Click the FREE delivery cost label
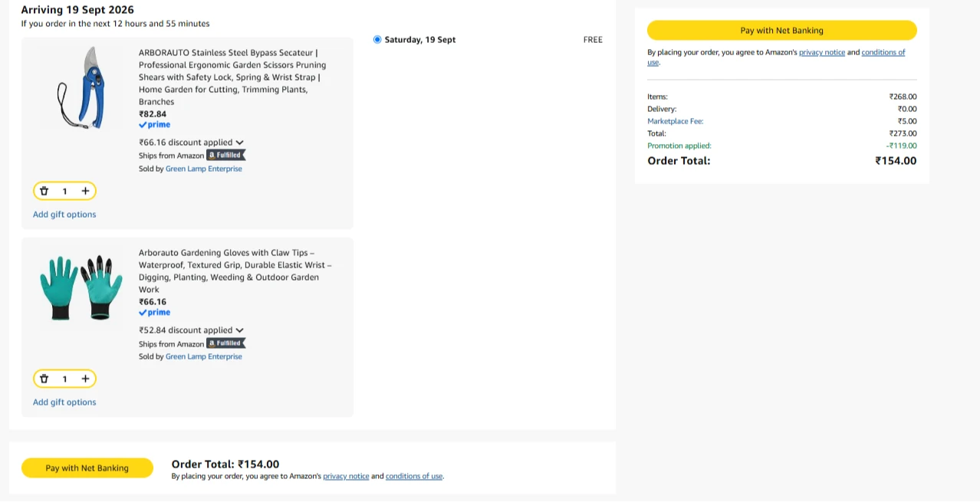The width and height of the screenshot is (980, 502). click(593, 40)
